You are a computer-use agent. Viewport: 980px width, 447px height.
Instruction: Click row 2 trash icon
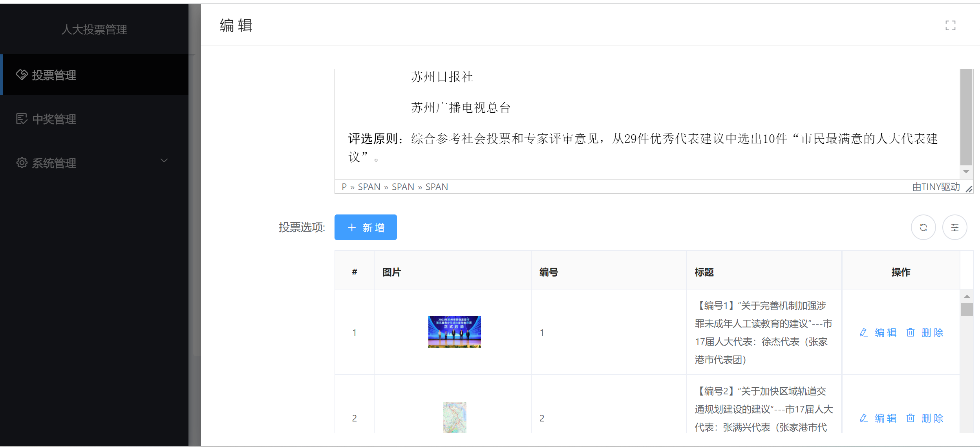pos(911,418)
